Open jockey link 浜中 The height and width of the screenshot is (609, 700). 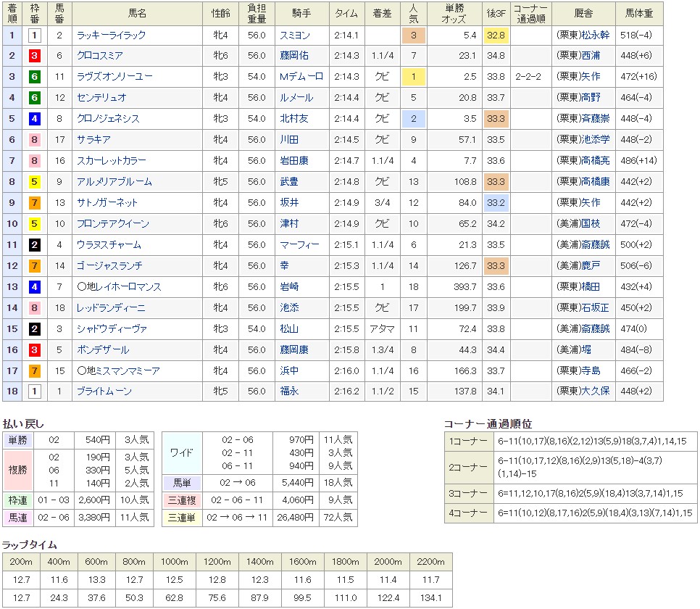(289, 371)
